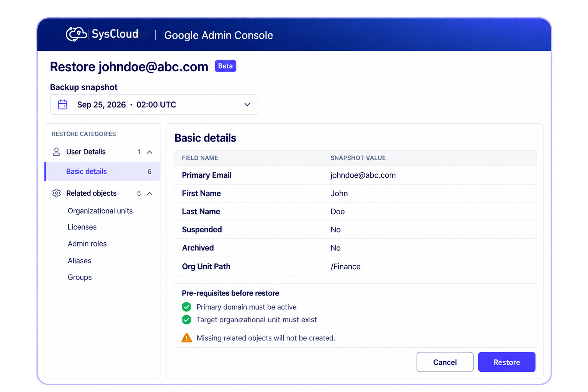Click the First Name value John
588x392 pixels.
(339, 193)
